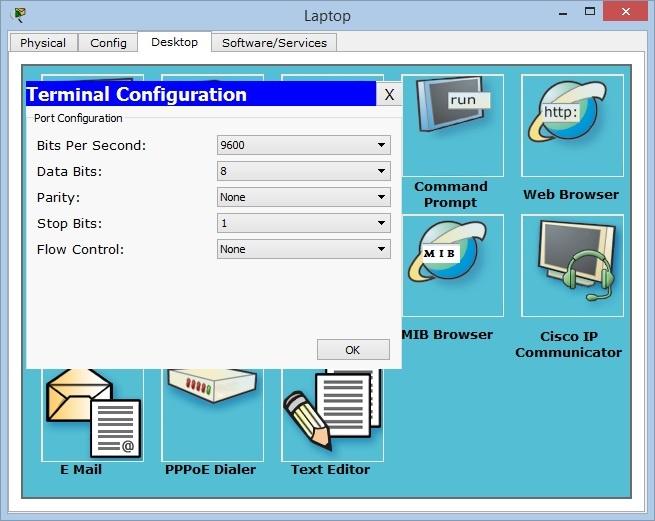Minimize the Laptop window
Screen dimensions: 655x521
tap(563, 13)
